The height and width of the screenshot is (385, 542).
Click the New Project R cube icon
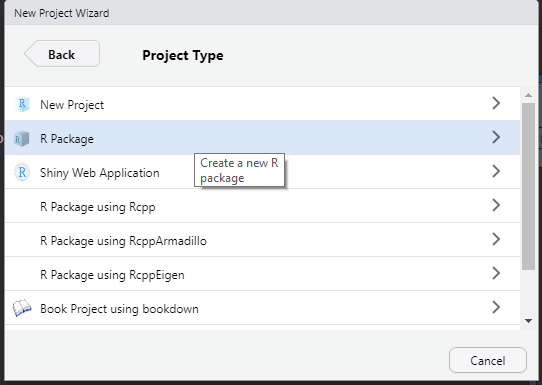pyautogui.click(x=22, y=104)
